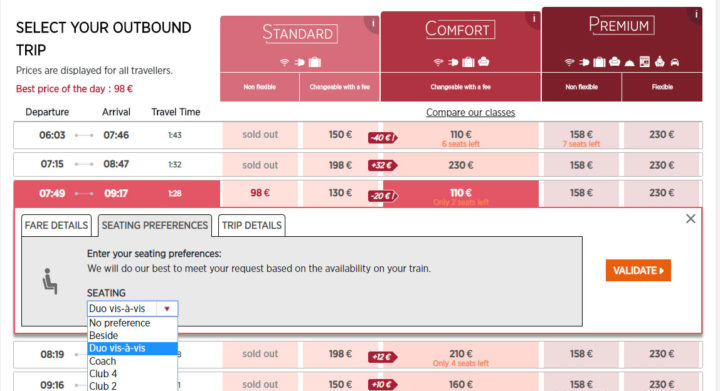Click the seat icon in seating preferences panel
This screenshot has width=720, height=391.
(x=50, y=281)
